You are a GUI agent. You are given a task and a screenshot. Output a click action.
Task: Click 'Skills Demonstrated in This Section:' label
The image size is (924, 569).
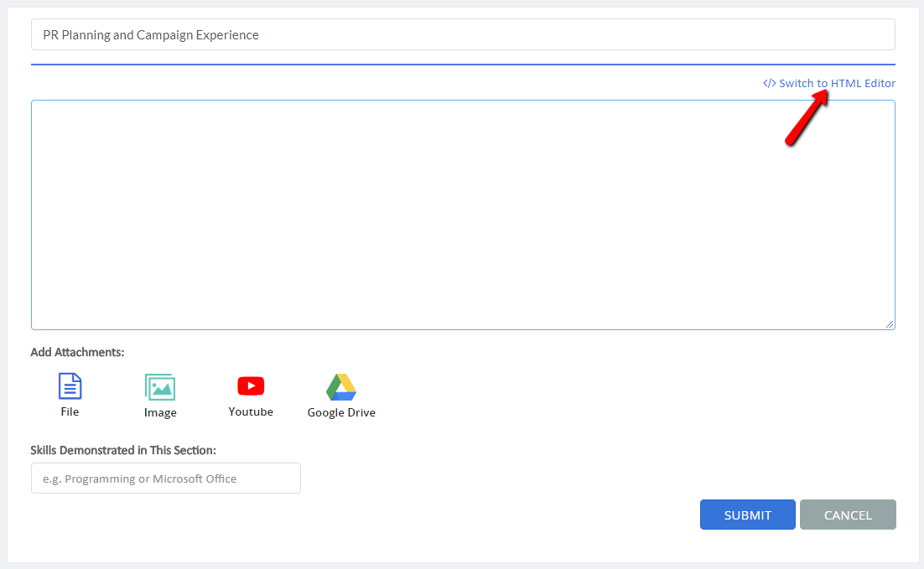(123, 450)
